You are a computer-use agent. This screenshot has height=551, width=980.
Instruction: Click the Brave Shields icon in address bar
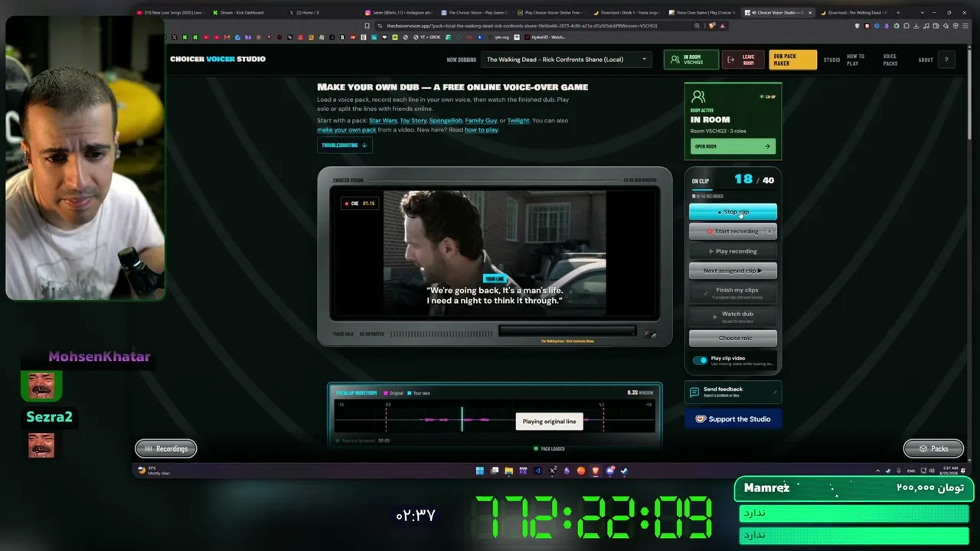(712, 25)
